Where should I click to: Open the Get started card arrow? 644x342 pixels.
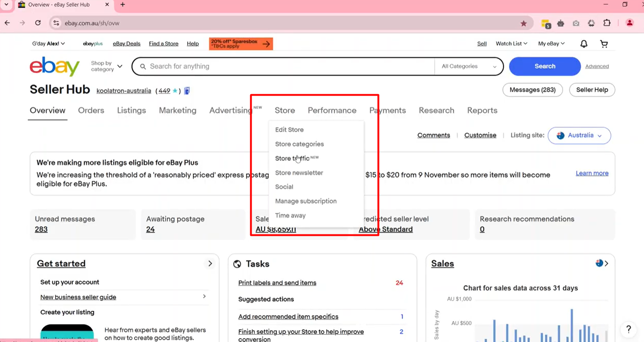tap(210, 263)
